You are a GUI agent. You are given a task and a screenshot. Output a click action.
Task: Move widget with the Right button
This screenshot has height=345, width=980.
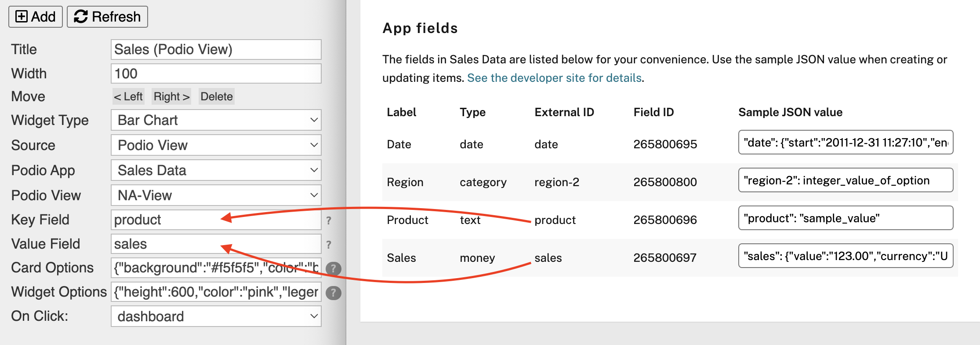(171, 96)
